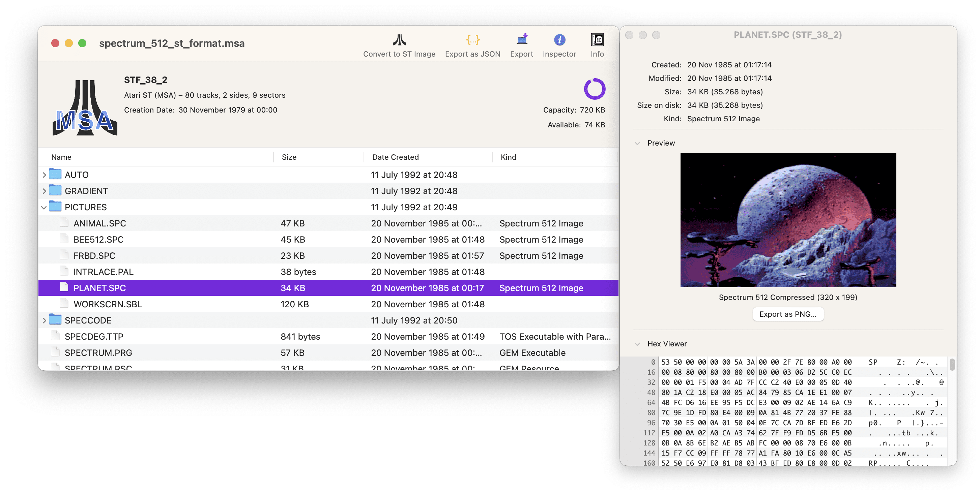Click the Capacity: 720 KB label

(574, 110)
